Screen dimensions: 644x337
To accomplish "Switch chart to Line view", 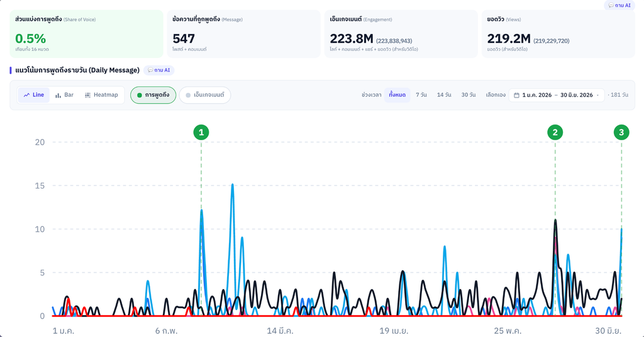I will (34, 95).
